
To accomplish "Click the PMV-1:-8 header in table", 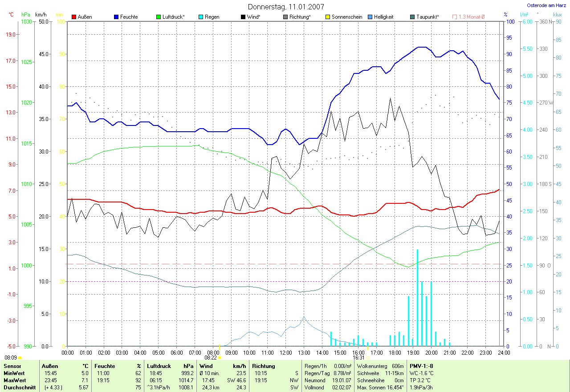I will [421, 366].
